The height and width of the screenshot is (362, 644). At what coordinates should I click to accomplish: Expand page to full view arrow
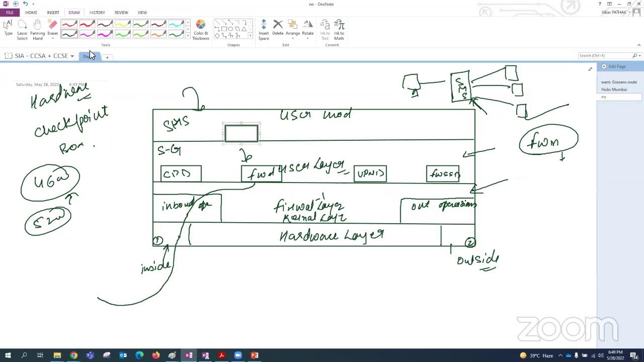(590, 69)
